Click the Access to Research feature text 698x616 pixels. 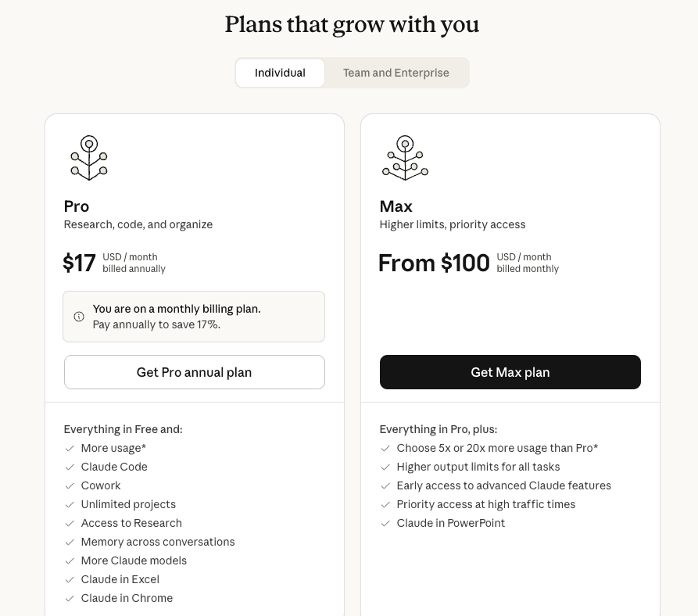pyautogui.click(x=131, y=523)
